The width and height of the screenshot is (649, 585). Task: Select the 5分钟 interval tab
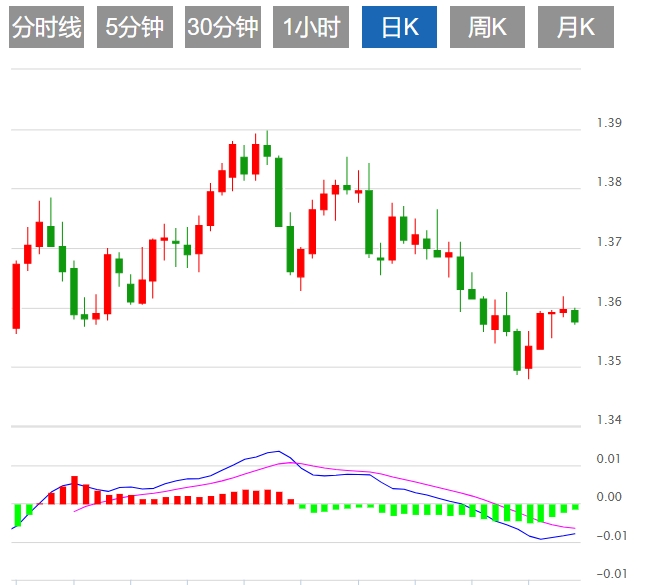(135, 27)
